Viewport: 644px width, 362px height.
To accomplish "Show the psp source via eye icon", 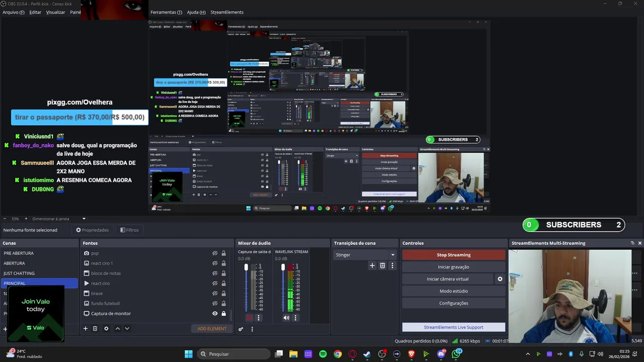I will click(215, 253).
